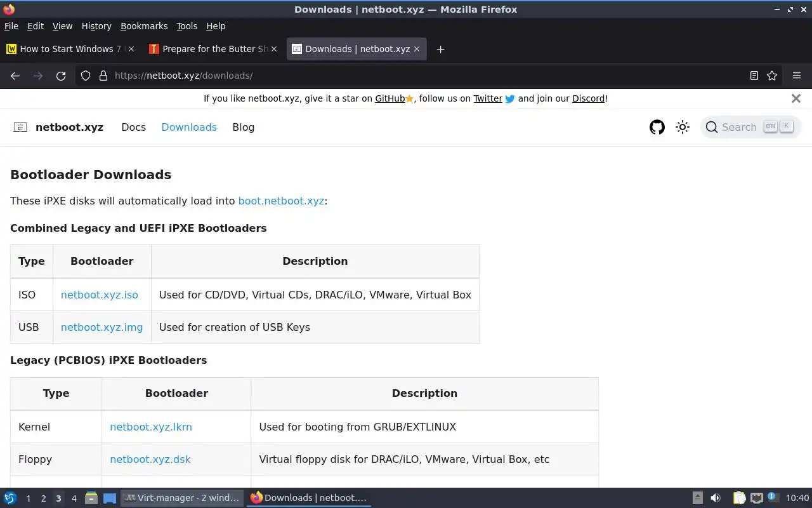
Task: Reload the page with the refresh icon
Action: (61, 76)
